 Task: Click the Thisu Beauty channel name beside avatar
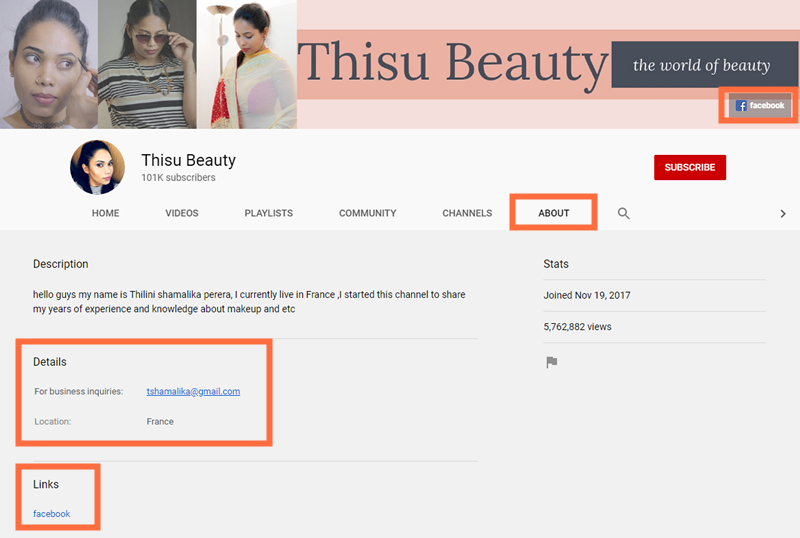point(188,160)
